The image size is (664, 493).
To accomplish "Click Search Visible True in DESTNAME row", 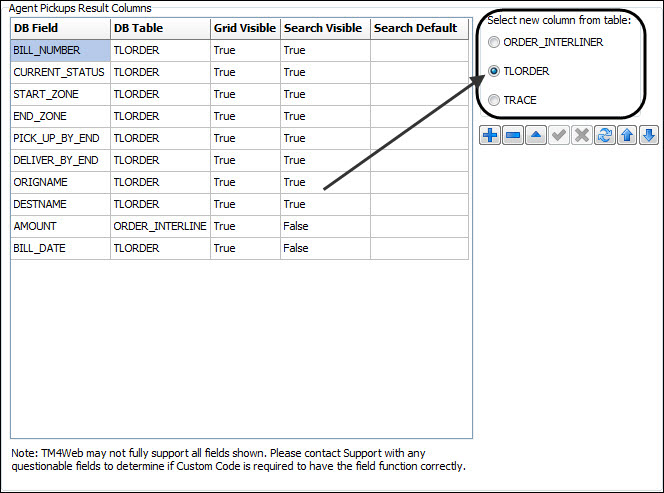I will click(x=325, y=205).
